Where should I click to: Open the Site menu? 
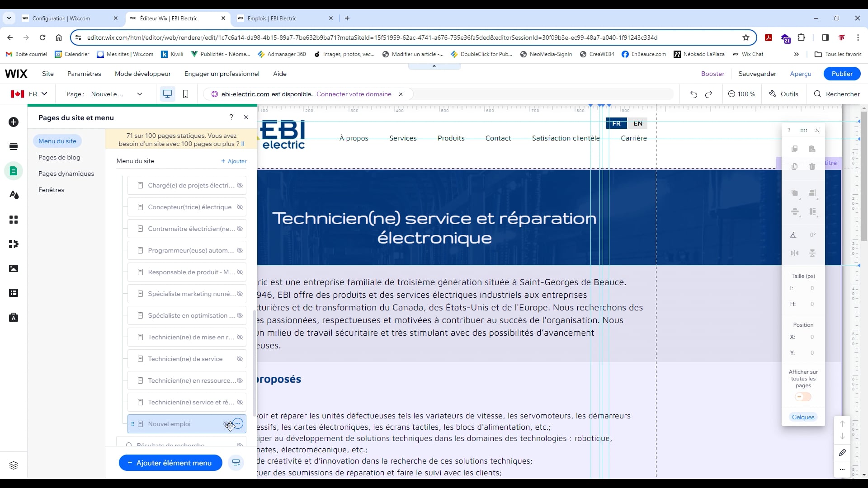click(x=48, y=74)
